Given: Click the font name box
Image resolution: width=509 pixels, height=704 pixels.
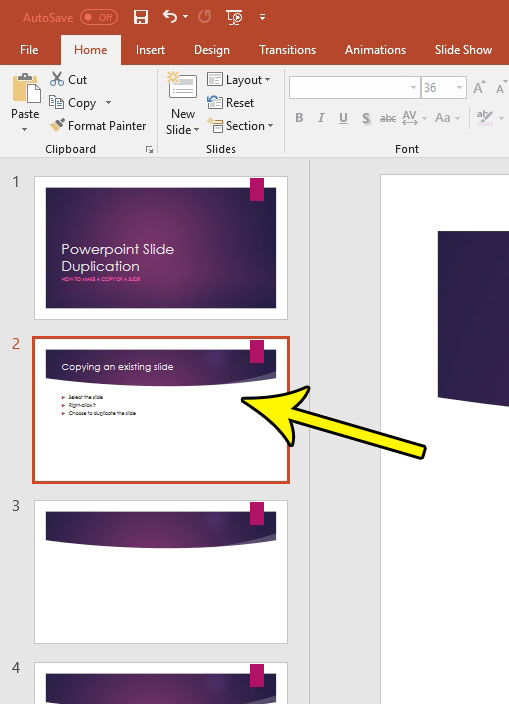Looking at the screenshot, I should (x=349, y=88).
